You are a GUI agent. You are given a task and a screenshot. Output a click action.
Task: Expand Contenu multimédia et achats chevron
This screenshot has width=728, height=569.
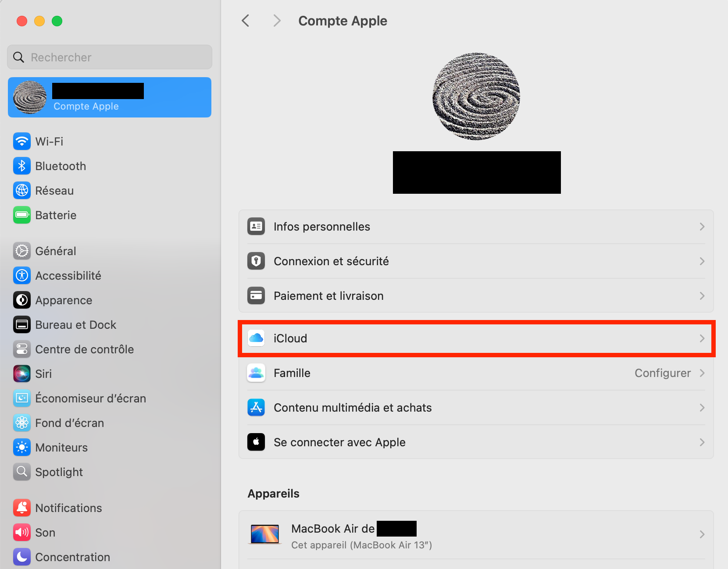point(702,408)
